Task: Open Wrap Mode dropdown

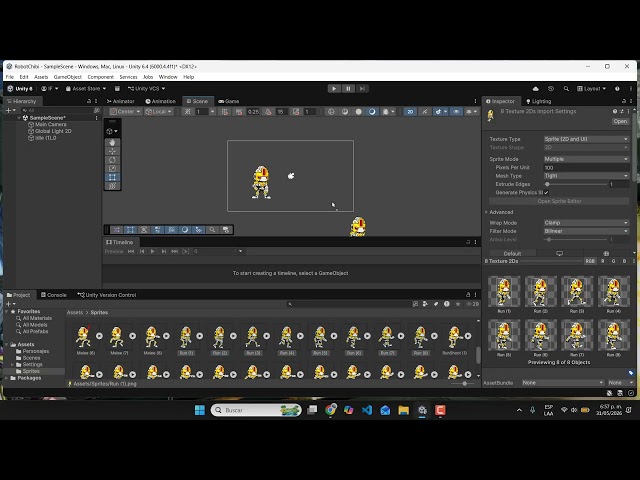Action: click(586, 223)
